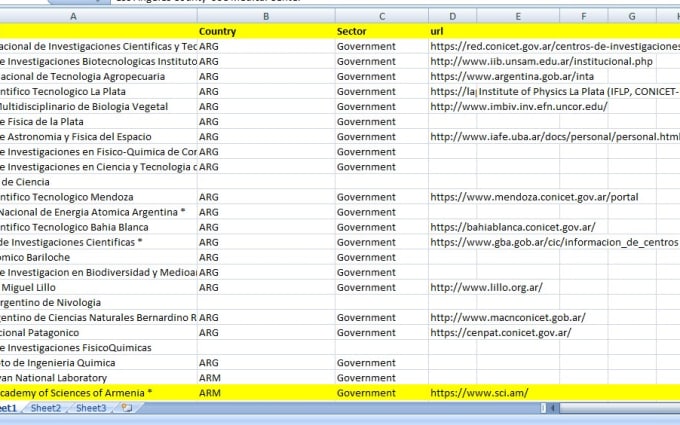Select 'e Fisica de la Plata' cell
The image size is (680, 425).
[98, 121]
